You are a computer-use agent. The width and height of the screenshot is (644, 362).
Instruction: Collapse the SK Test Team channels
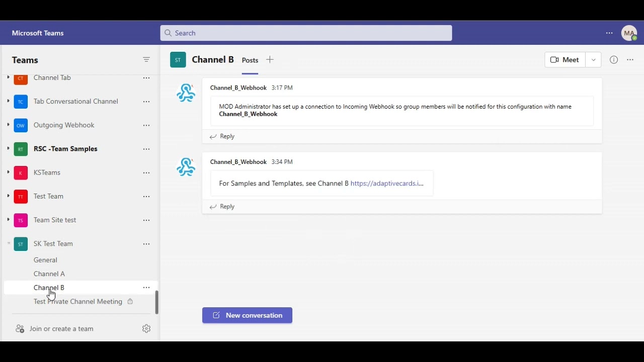(x=8, y=243)
